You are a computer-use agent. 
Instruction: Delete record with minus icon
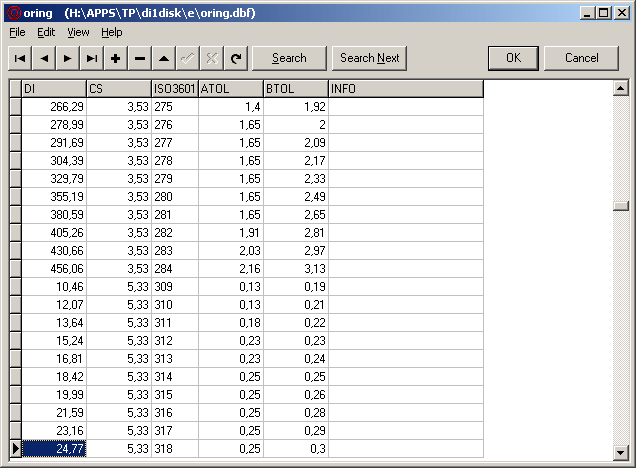[x=140, y=58]
